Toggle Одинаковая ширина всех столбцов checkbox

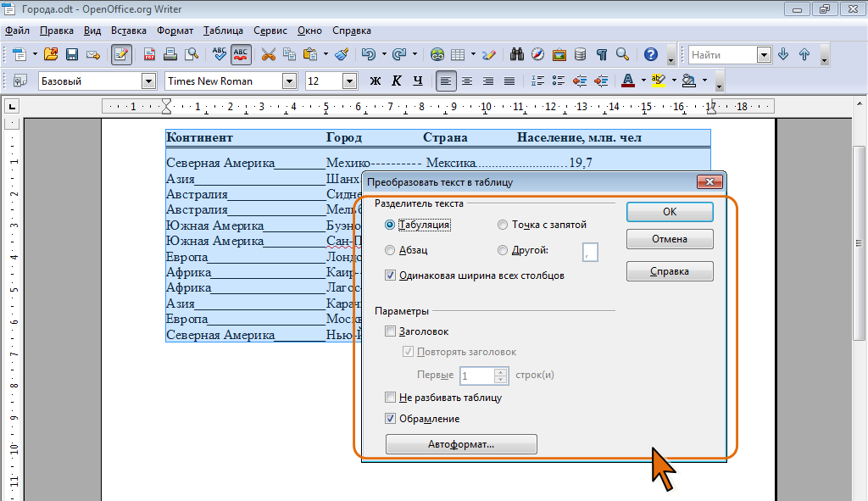point(390,276)
